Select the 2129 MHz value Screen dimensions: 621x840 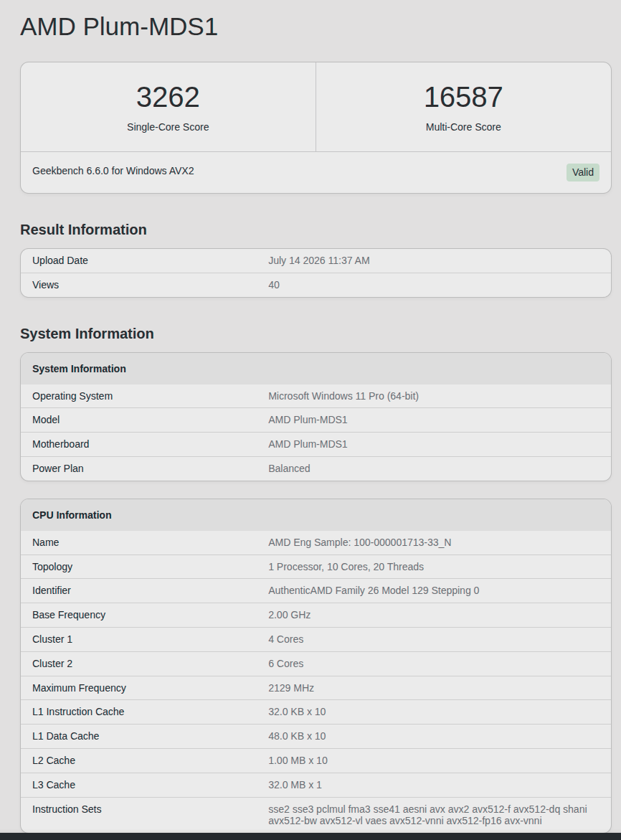(x=290, y=688)
